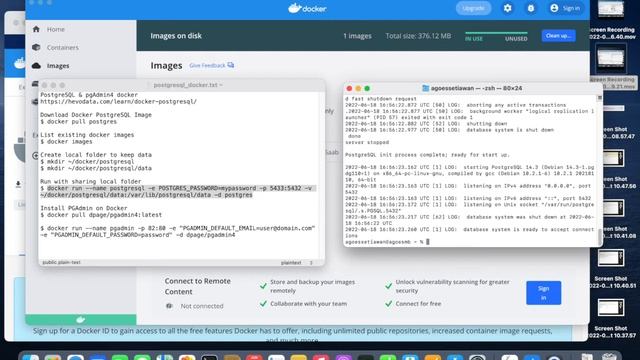This screenshot has width=640, height=360.
Task: Click 'Store and backup your images remotely' text
Action: point(312,286)
